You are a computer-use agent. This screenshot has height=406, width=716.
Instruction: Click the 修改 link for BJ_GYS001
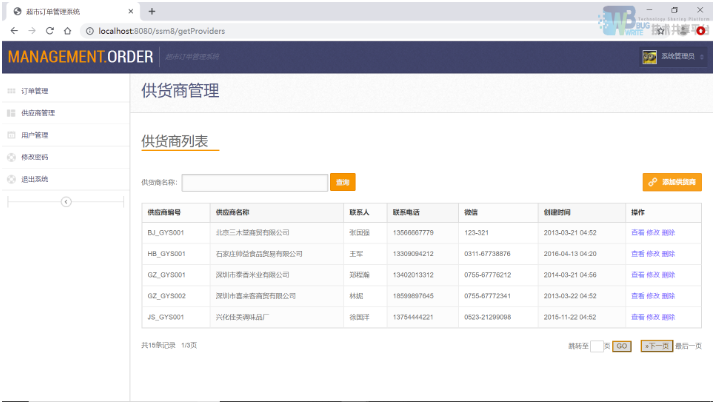pos(653,232)
